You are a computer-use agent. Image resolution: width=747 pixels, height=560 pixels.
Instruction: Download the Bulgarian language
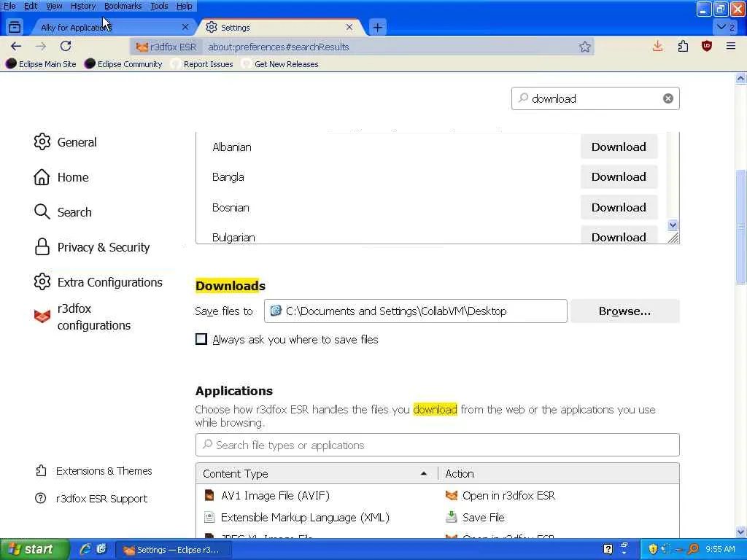click(x=619, y=236)
